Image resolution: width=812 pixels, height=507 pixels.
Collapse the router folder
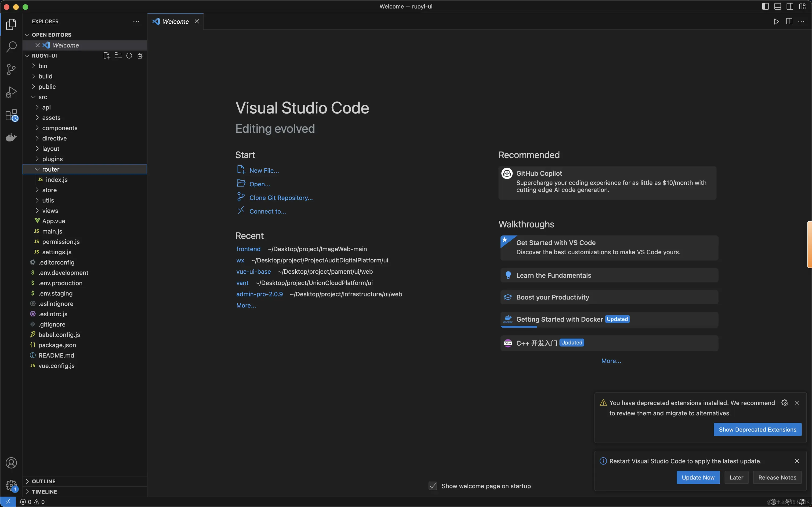tap(51, 169)
